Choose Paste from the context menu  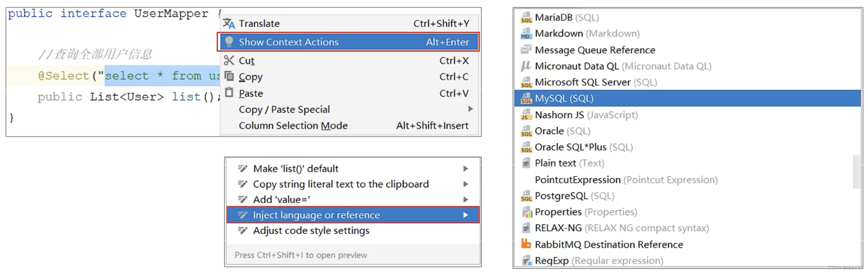pyautogui.click(x=349, y=93)
